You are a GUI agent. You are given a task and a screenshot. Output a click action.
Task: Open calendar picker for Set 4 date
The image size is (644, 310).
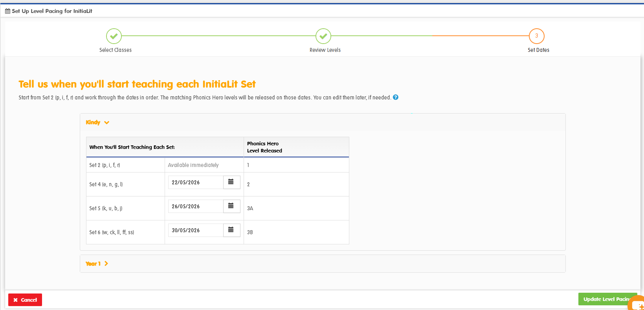click(231, 182)
